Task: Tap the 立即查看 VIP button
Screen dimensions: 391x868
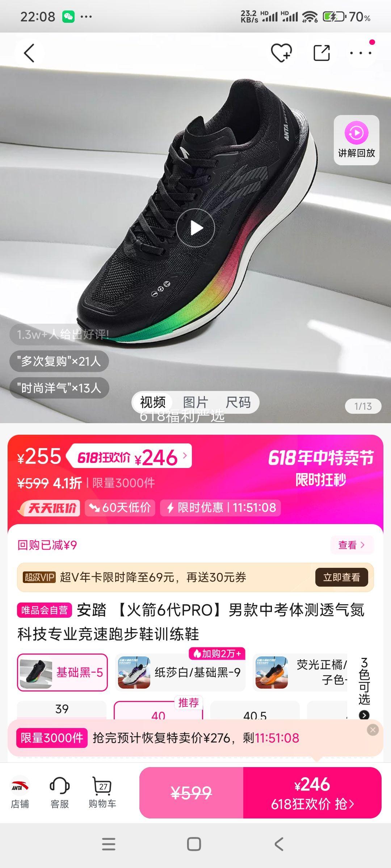Action: (341, 577)
